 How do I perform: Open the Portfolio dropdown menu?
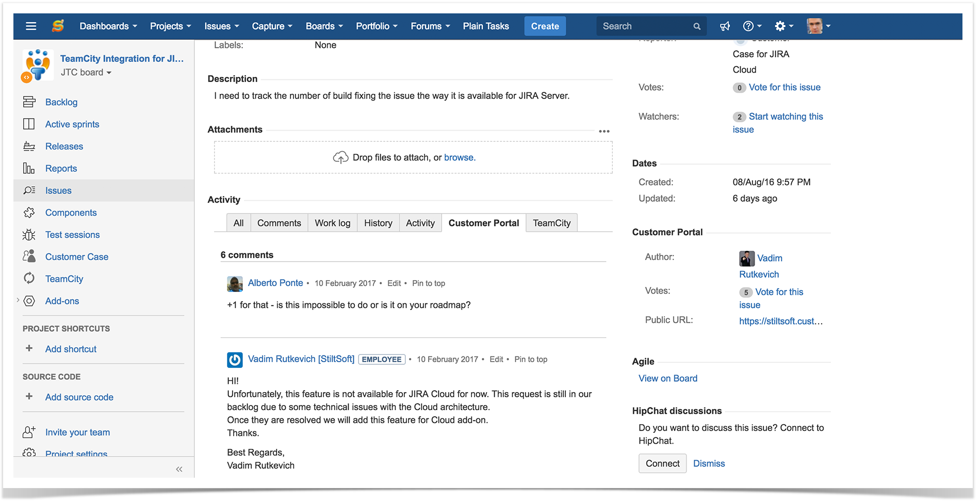[x=377, y=26]
